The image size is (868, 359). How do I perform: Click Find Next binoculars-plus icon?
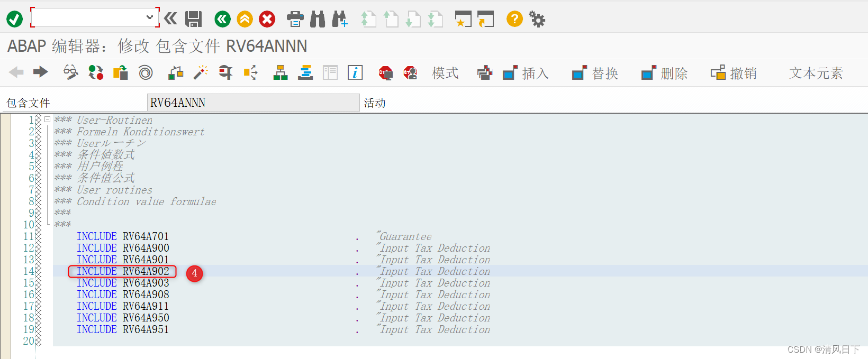[x=340, y=20]
